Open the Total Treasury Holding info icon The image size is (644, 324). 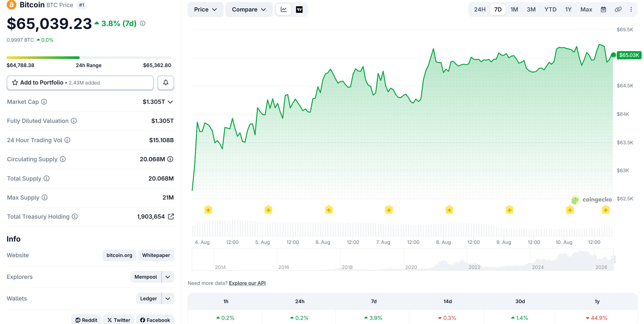tap(75, 217)
